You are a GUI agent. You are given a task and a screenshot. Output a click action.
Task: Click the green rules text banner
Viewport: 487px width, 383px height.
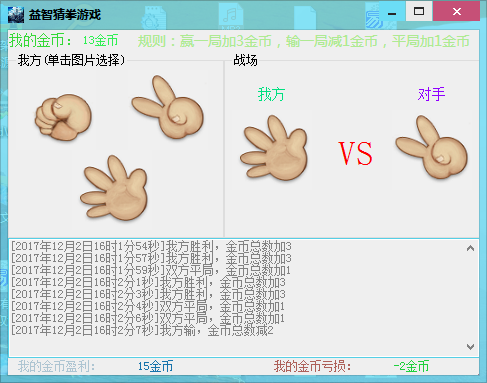coord(304,41)
